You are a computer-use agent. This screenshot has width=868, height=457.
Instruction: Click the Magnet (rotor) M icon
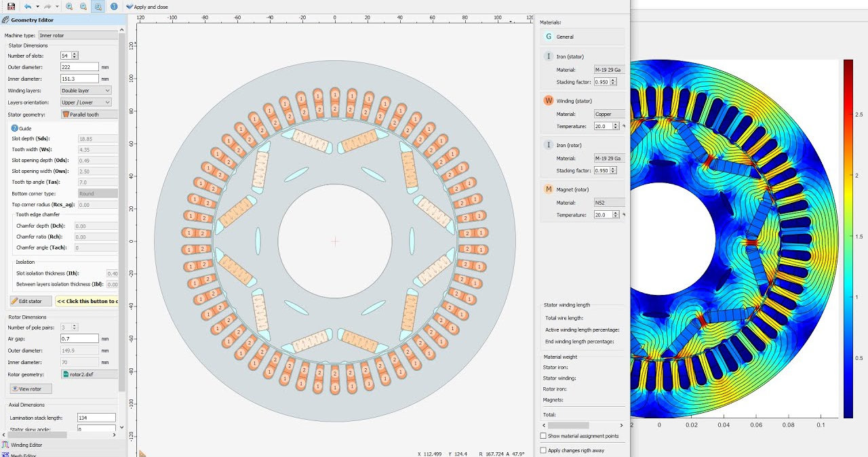(x=549, y=189)
